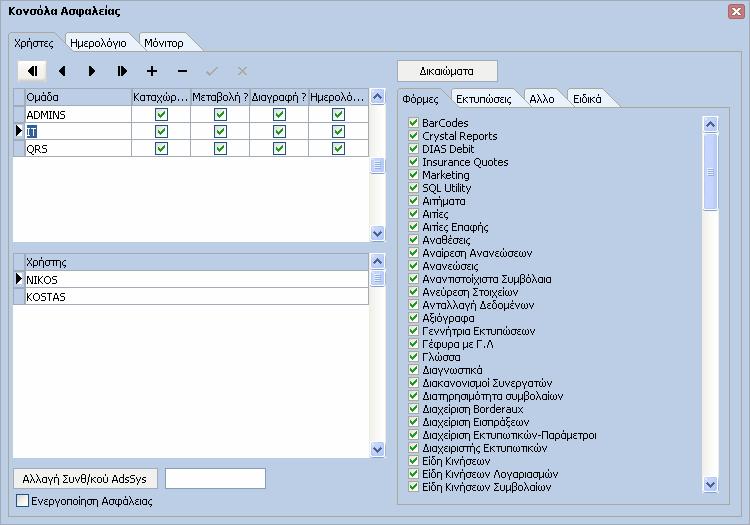This screenshot has width=750, height=525.
Task: Click the permissions list scrollbar thumb
Action: click(710, 172)
